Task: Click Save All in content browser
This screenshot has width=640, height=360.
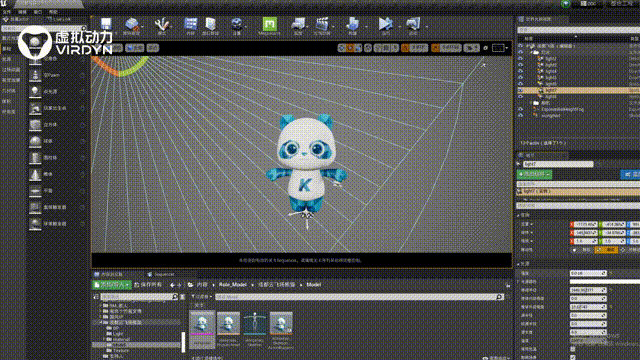Action: [x=148, y=285]
